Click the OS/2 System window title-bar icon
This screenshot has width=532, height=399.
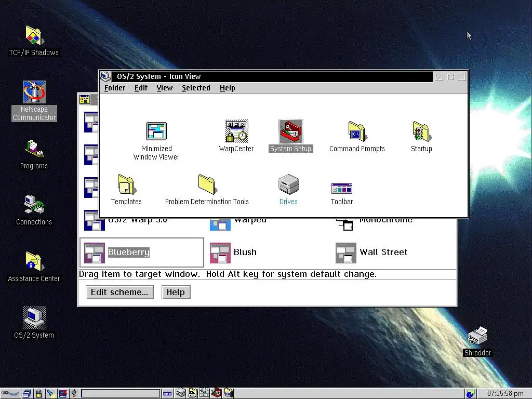pyautogui.click(x=105, y=77)
